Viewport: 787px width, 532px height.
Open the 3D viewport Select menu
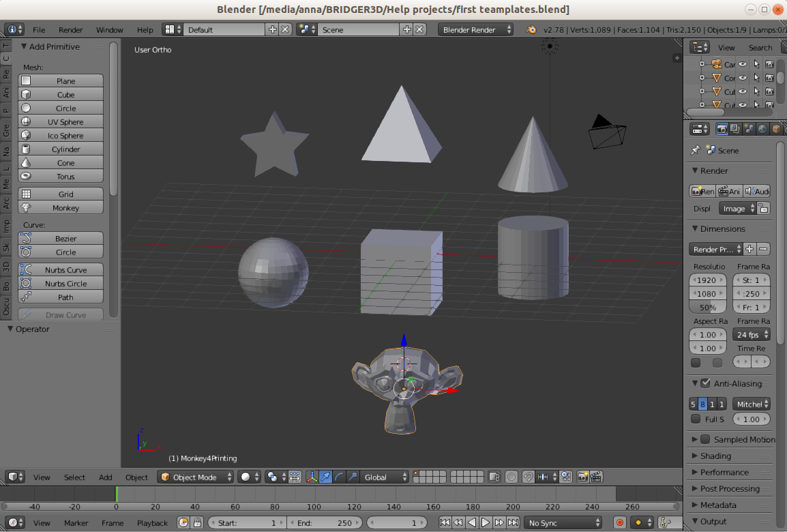pos(74,477)
